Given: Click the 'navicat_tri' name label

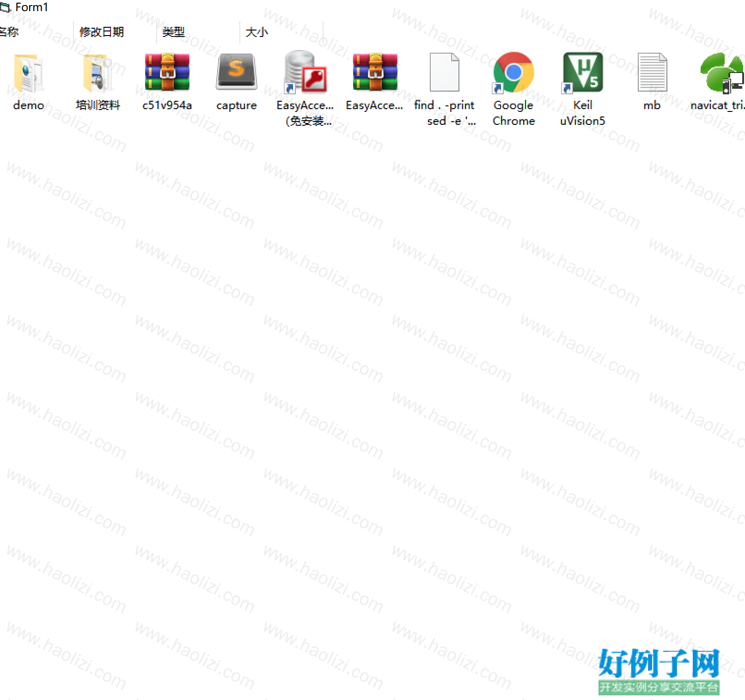Looking at the screenshot, I should click(718, 105).
